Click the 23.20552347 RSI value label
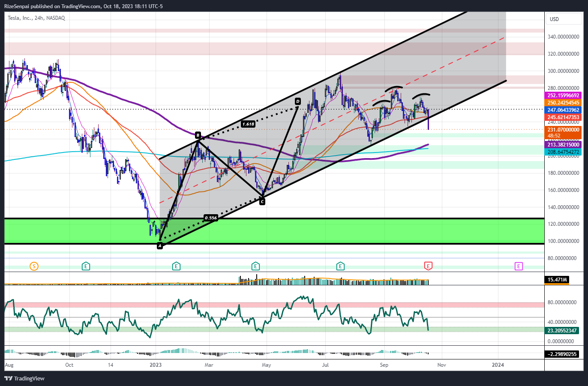This screenshot has height=386, width=588. click(562, 331)
